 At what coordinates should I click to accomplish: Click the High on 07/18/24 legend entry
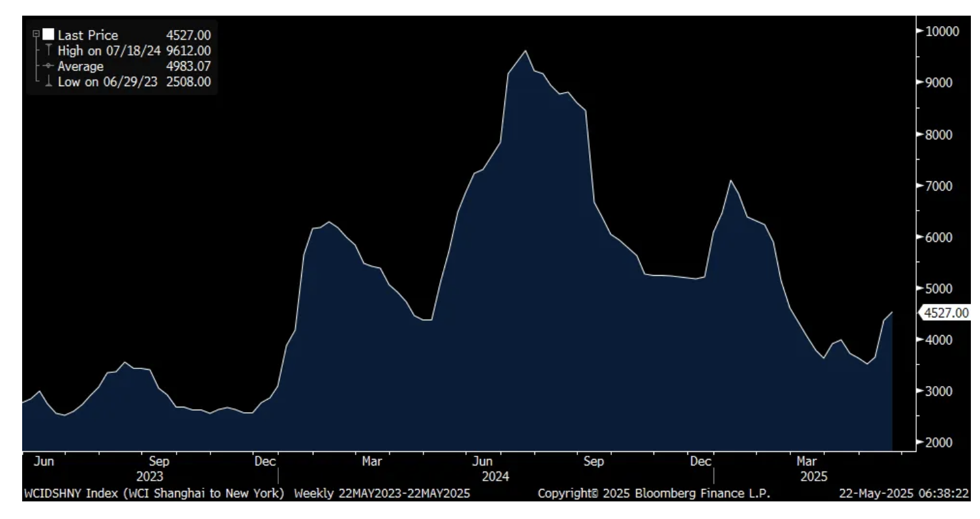(x=109, y=51)
